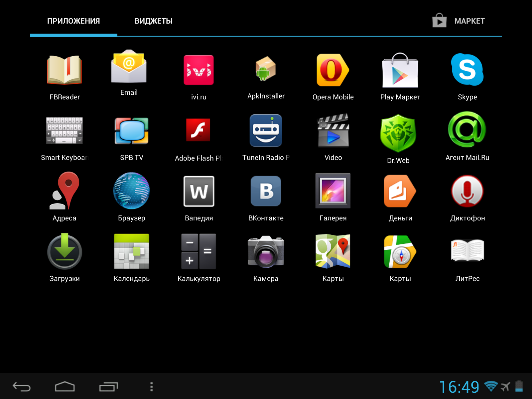Launch the ivi.ru app

click(199, 70)
